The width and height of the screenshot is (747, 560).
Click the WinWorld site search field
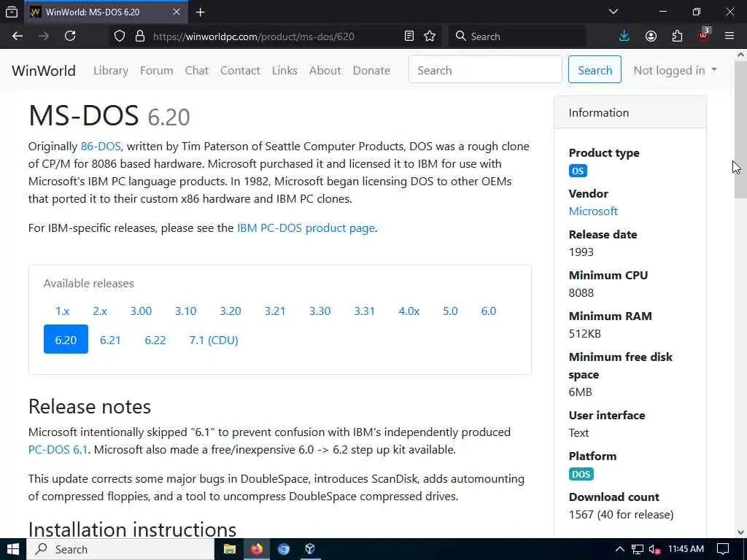pos(485,69)
